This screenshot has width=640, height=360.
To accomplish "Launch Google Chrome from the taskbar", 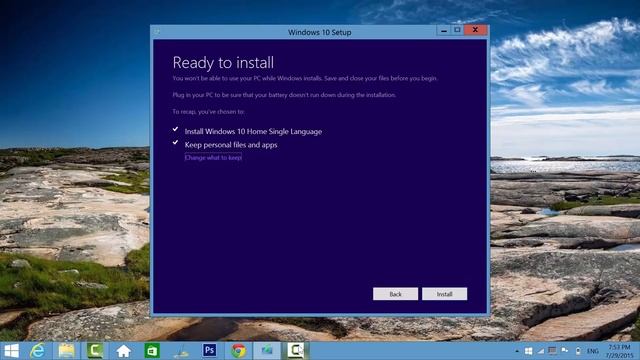I will tap(238, 351).
